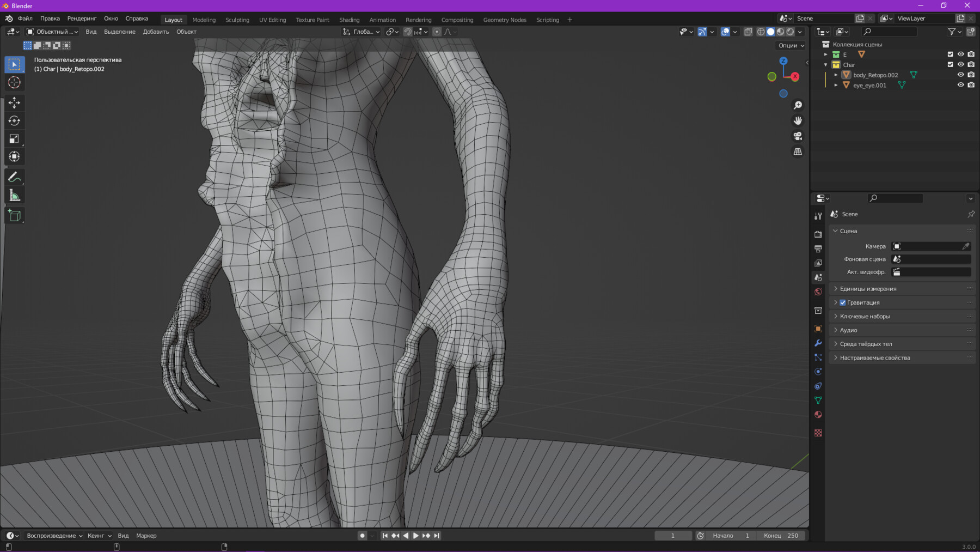
Task: Hide body_Retopo.002 with eye icon
Action: pyautogui.click(x=960, y=75)
